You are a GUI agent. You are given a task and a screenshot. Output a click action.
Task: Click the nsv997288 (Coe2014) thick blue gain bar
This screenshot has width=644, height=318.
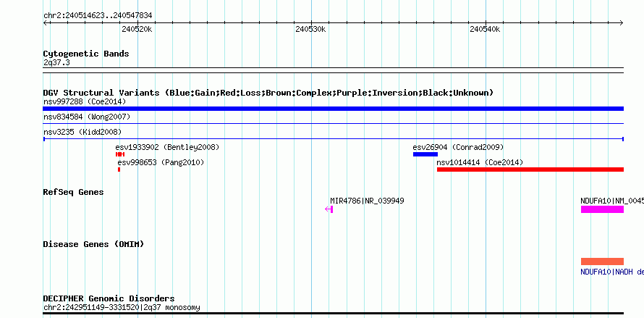(x=333, y=109)
